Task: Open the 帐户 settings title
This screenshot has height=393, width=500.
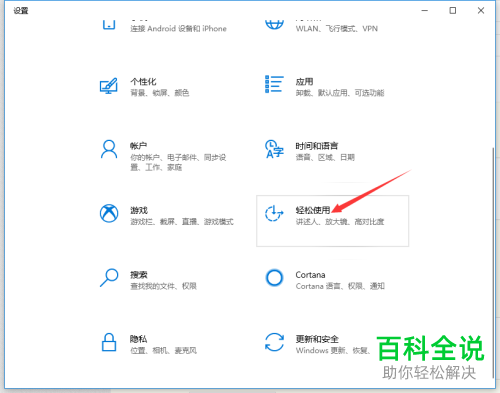Action: point(138,146)
